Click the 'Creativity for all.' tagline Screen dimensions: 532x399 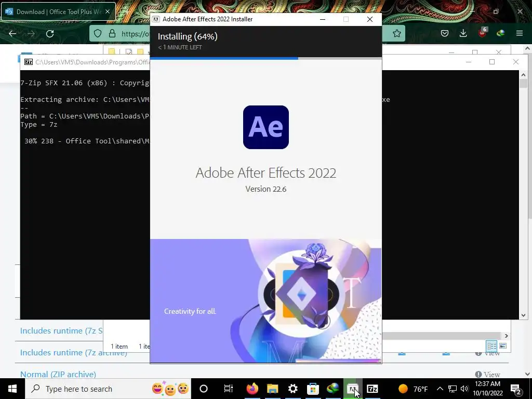pyautogui.click(x=190, y=311)
